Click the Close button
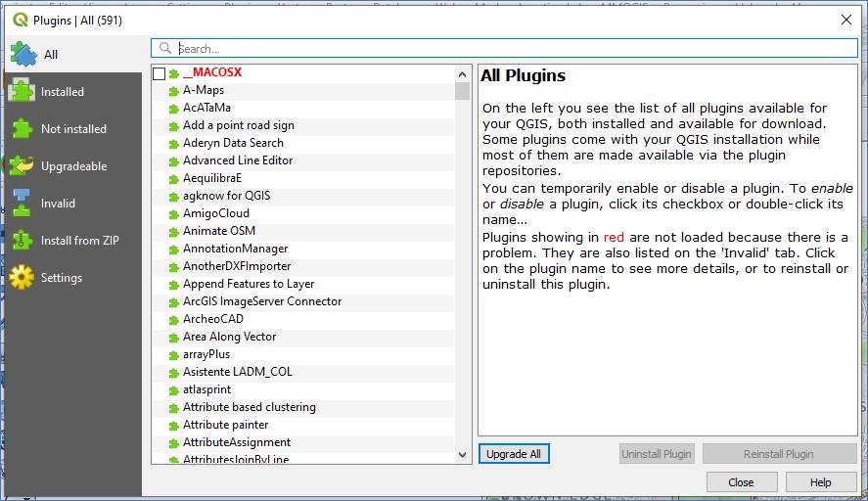The image size is (868, 501). pos(741,482)
